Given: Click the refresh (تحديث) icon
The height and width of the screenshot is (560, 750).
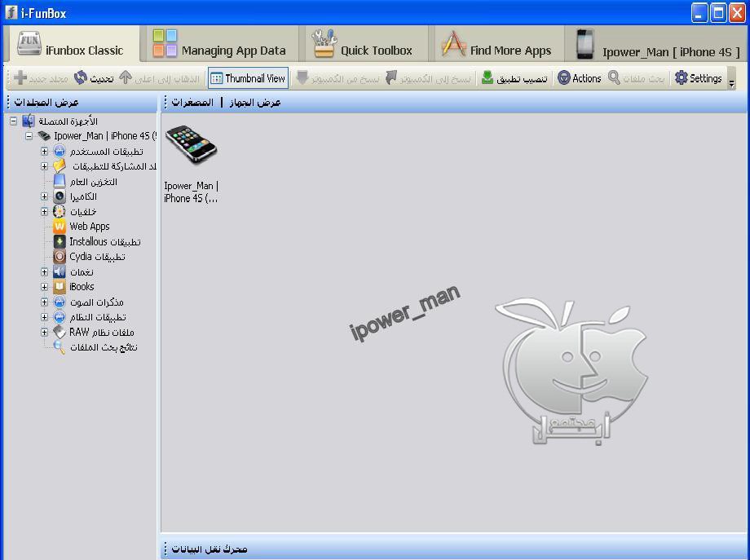Looking at the screenshot, I should (x=81, y=77).
